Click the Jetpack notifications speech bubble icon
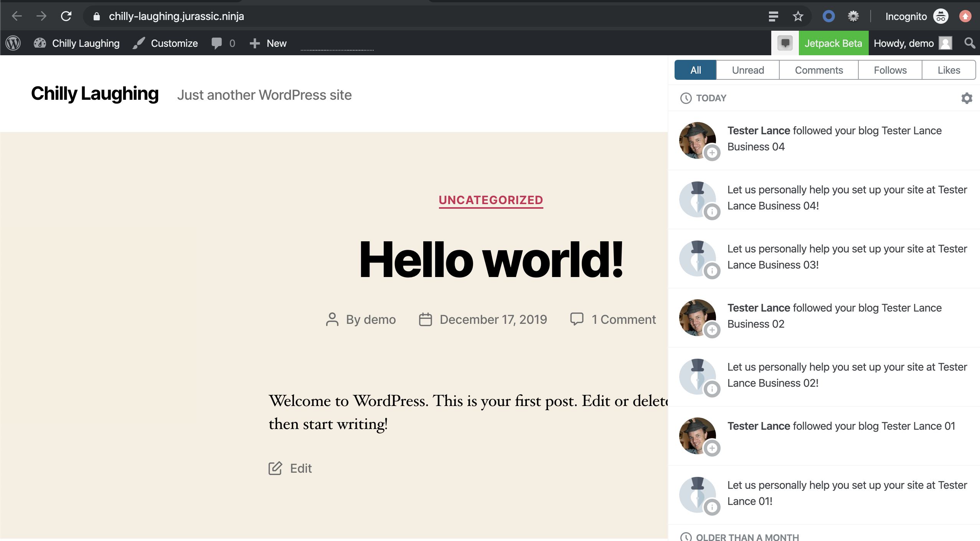This screenshot has width=980, height=541. pyautogui.click(x=784, y=43)
